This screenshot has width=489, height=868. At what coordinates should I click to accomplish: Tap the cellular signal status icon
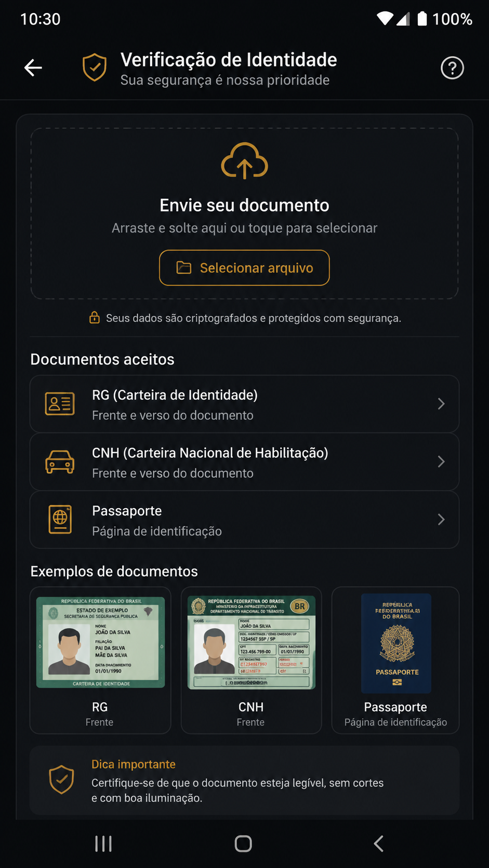(x=403, y=19)
